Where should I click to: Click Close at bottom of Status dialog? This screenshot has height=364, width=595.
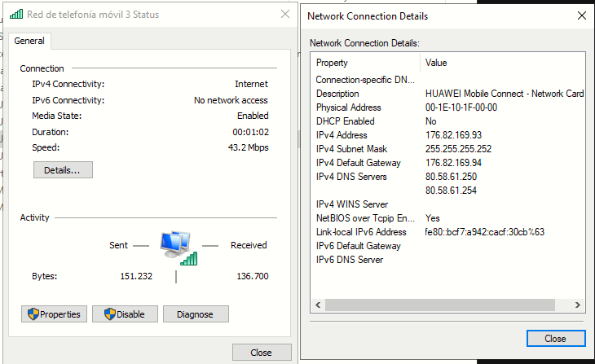262,353
